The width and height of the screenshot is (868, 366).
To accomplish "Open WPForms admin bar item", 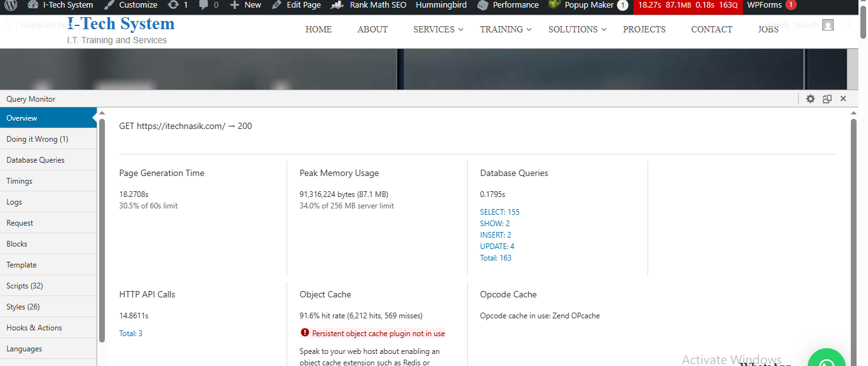I will pos(771,5).
